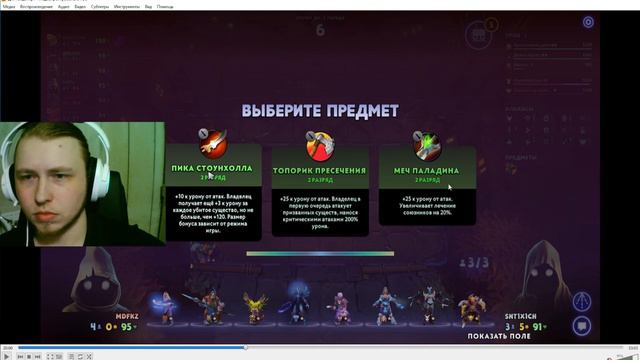Click the SNT1X1CH player name
640x360 pixels.
pos(520,316)
